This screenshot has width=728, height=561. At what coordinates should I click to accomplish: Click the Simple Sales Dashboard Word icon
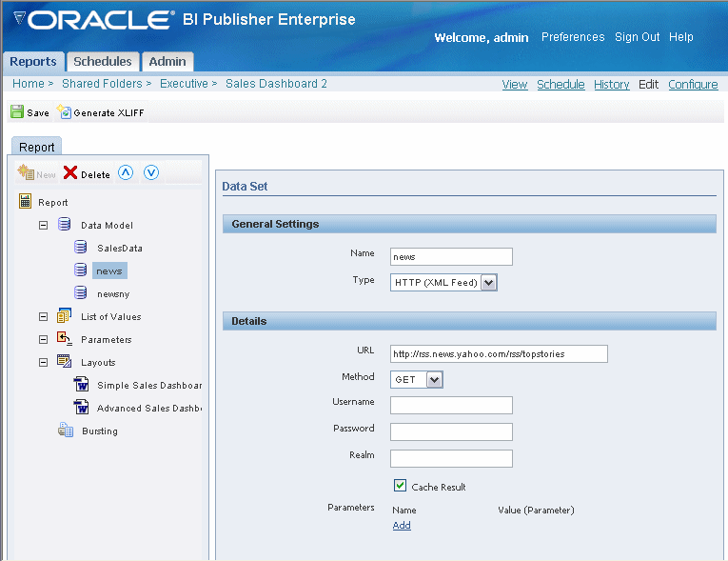coord(81,384)
